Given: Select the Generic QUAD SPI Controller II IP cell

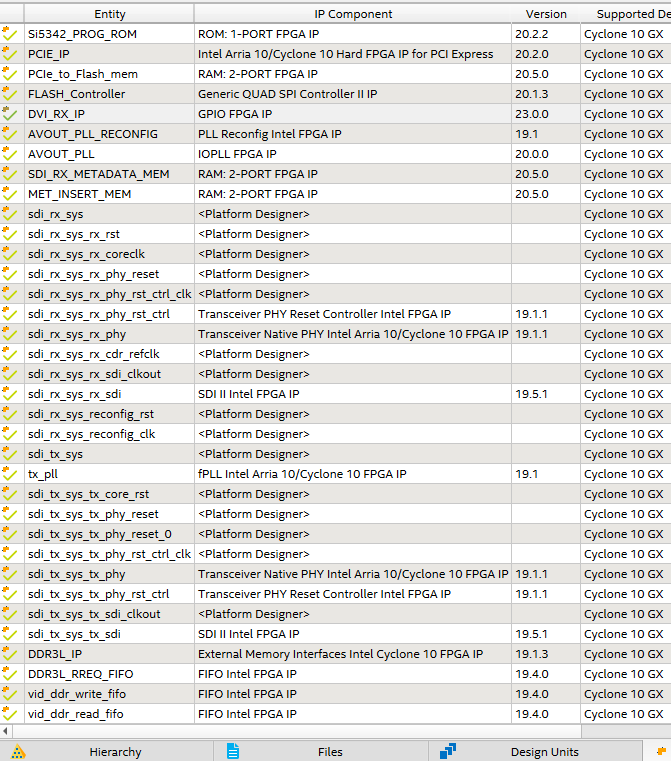Looking at the screenshot, I should [353, 94].
